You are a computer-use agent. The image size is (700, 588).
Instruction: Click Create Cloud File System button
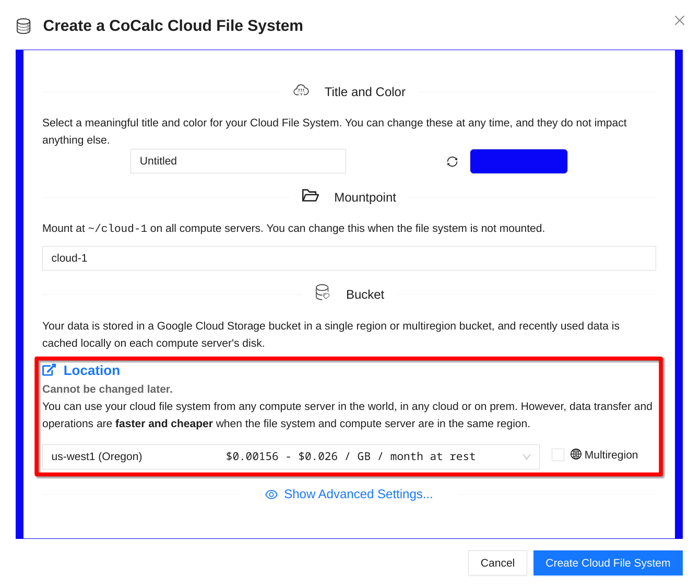click(608, 563)
